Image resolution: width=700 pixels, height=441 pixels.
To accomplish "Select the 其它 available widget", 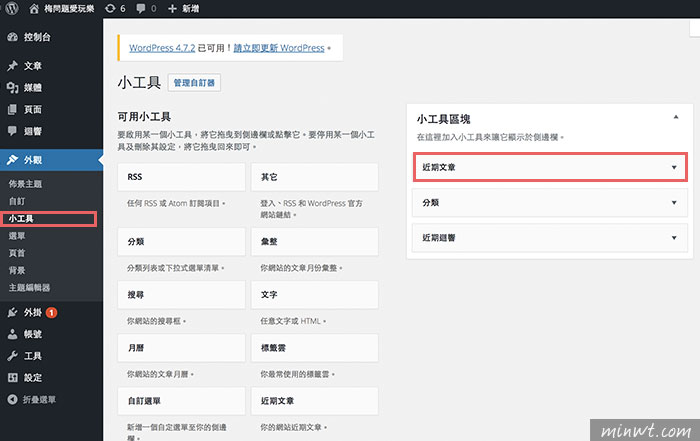I will coord(315,177).
